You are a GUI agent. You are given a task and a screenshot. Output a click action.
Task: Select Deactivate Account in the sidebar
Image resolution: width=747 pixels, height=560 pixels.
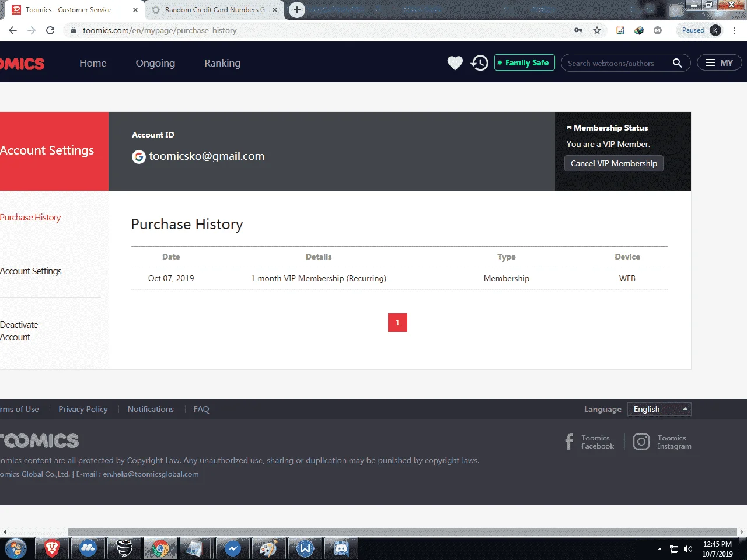tap(19, 331)
